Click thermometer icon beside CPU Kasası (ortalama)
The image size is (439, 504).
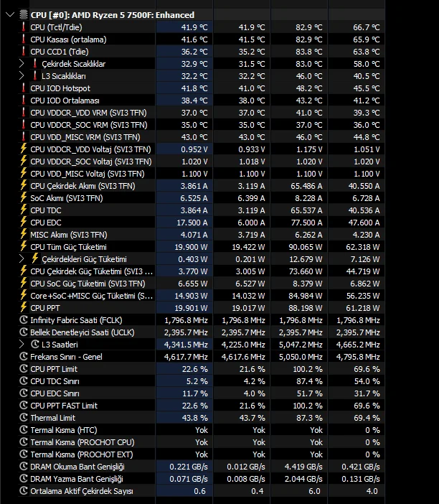pyautogui.click(x=24, y=39)
